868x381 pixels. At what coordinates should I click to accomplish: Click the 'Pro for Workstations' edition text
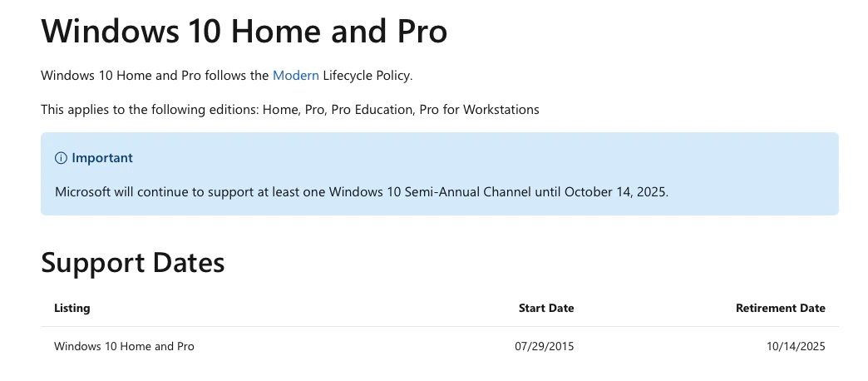(480, 110)
